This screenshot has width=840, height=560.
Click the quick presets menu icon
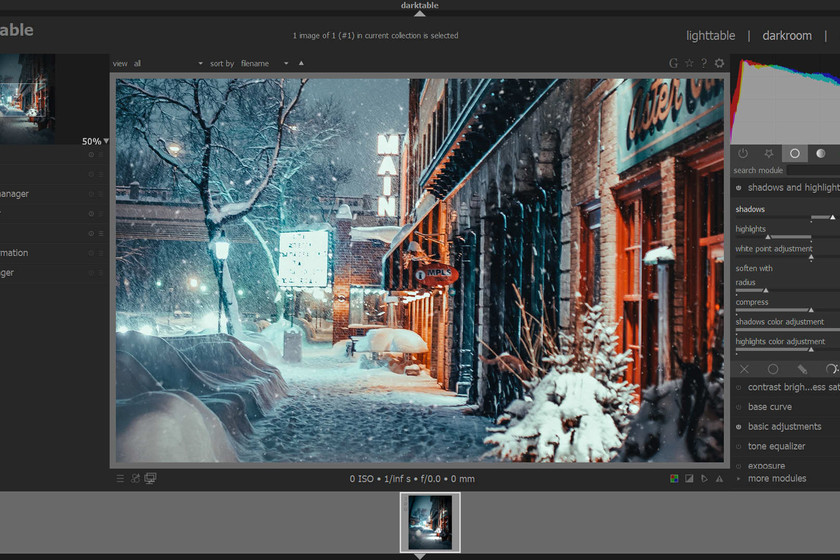(120, 479)
